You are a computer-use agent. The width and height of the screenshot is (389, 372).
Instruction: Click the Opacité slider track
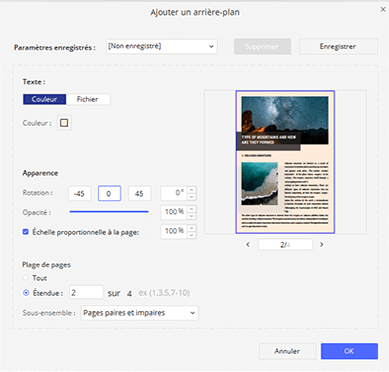(x=110, y=212)
